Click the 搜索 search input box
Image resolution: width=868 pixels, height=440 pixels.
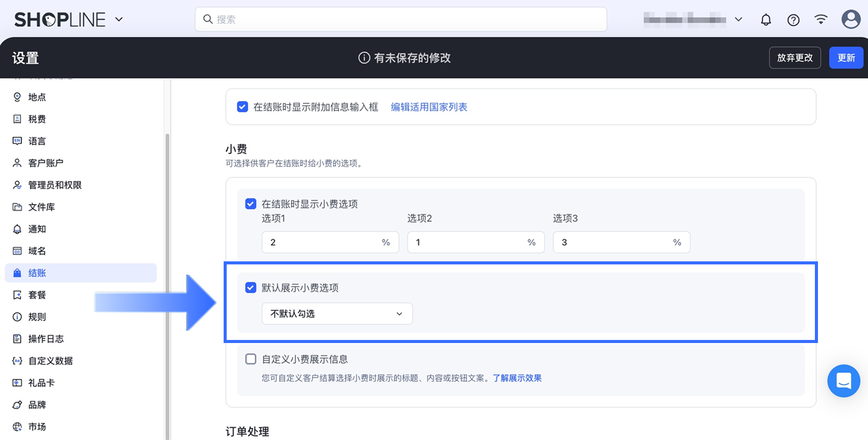(401, 19)
